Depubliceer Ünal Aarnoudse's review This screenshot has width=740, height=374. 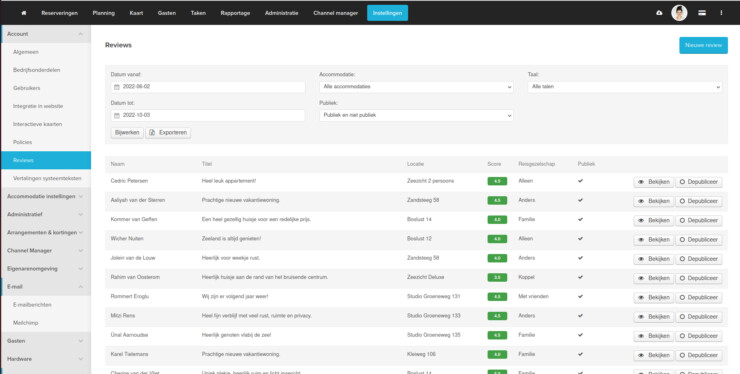[698, 336]
